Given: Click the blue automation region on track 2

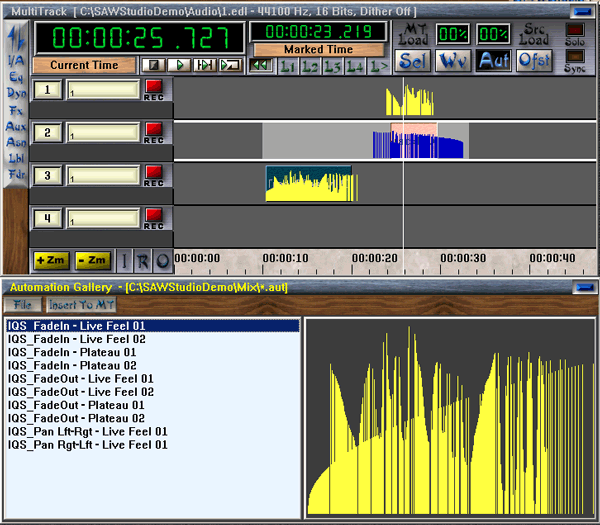Looking at the screenshot, I should [418, 145].
